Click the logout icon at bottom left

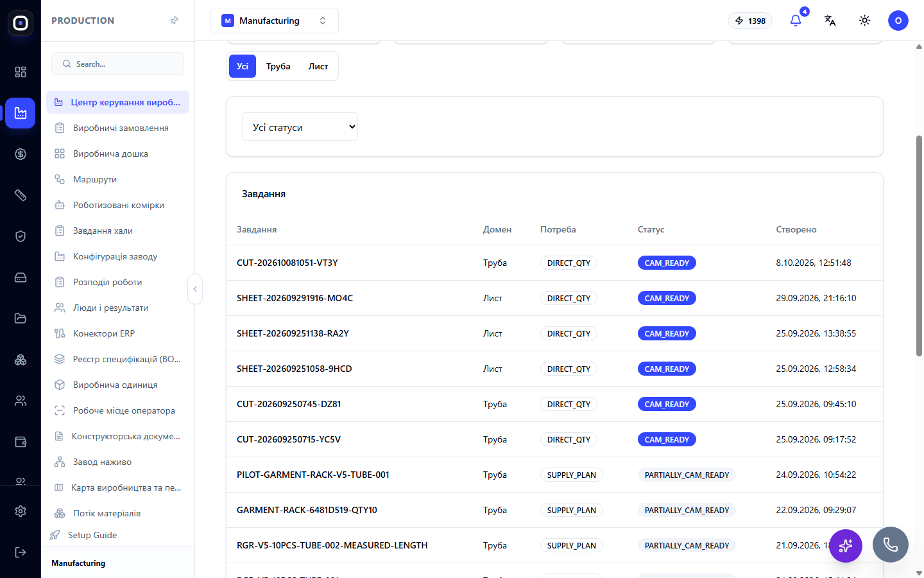point(21,552)
